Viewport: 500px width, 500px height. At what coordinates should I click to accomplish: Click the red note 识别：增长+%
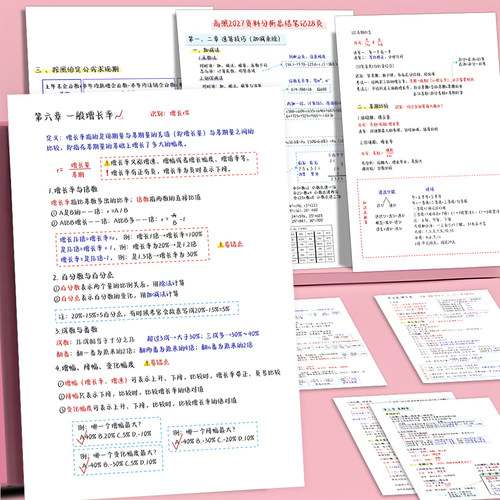pos(169,113)
